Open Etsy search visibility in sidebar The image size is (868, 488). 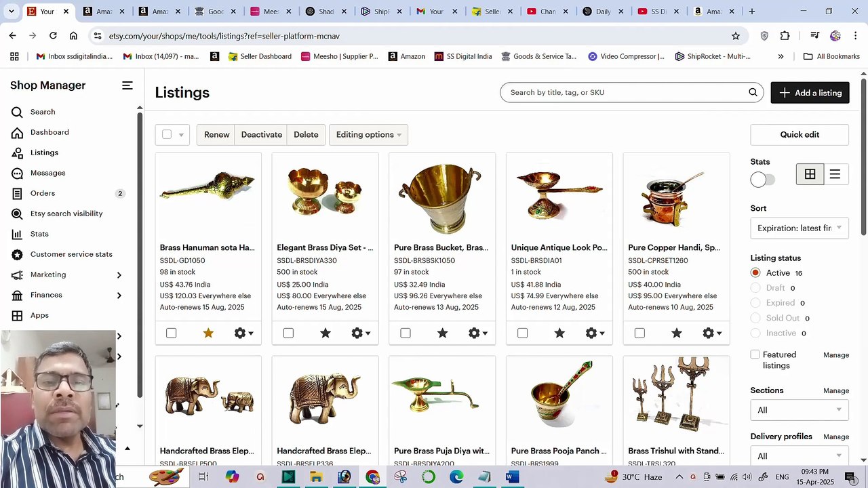66,213
